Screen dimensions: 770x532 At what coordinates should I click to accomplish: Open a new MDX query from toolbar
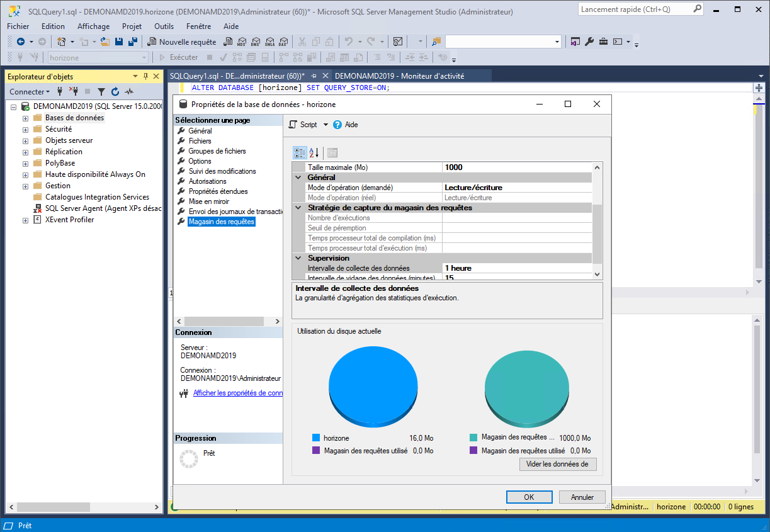pos(242,42)
